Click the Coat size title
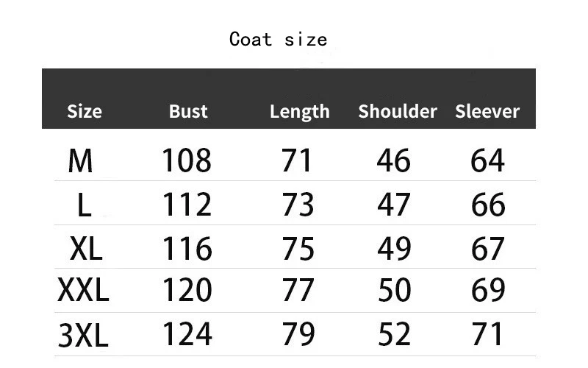The image size is (588, 368). point(279,40)
